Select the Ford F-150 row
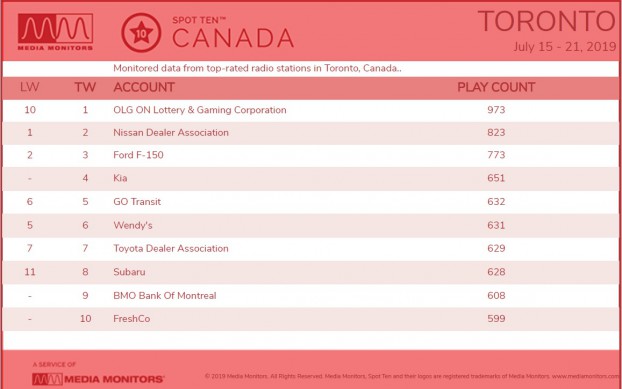Viewport: 622px width, 389px height. click(x=311, y=155)
